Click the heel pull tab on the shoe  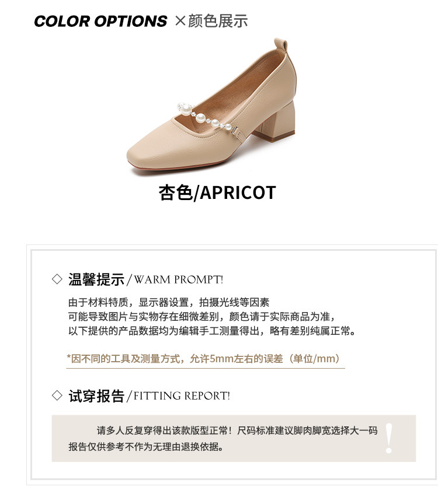(x=281, y=45)
